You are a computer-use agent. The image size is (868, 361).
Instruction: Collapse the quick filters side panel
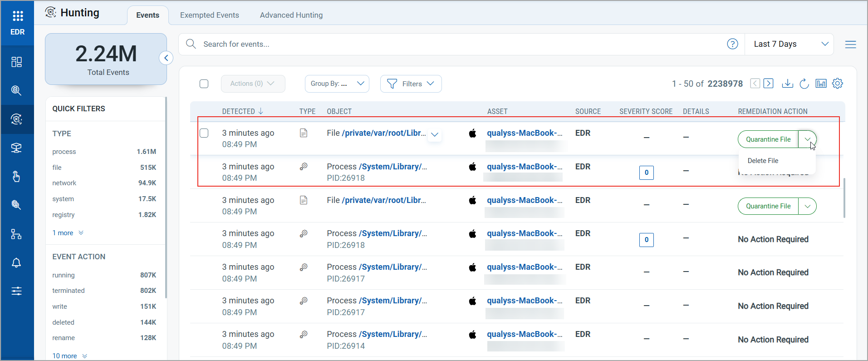166,58
